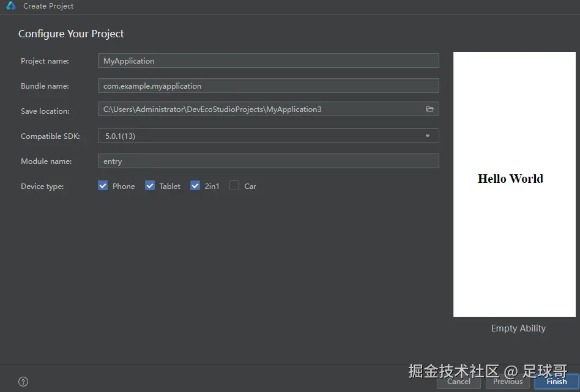The image size is (580, 392).
Task: Click the Cancel button
Action: pyautogui.click(x=459, y=381)
